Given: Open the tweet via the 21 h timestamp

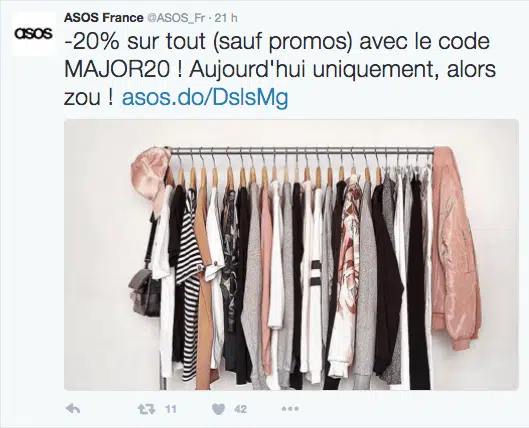Looking at the screenshot, I should coord(226,18).
